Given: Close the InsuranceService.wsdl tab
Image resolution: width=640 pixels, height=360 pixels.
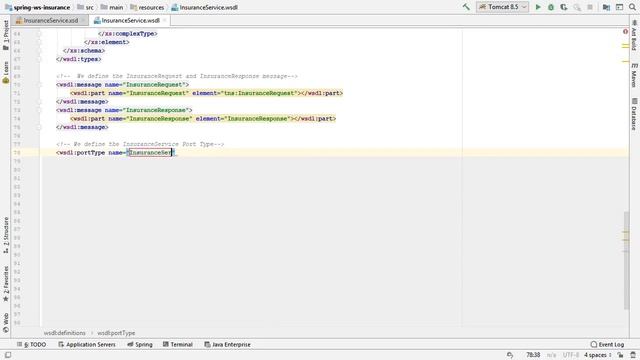Looking at the screenshot, I should click(x=164, y=20).
